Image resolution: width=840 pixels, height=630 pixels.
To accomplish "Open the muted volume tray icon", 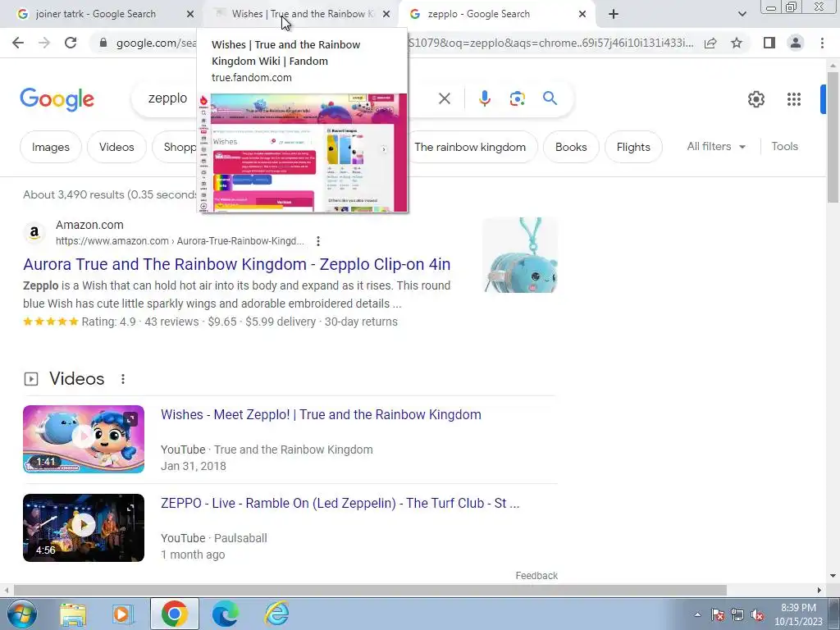I will click(757, 614).
